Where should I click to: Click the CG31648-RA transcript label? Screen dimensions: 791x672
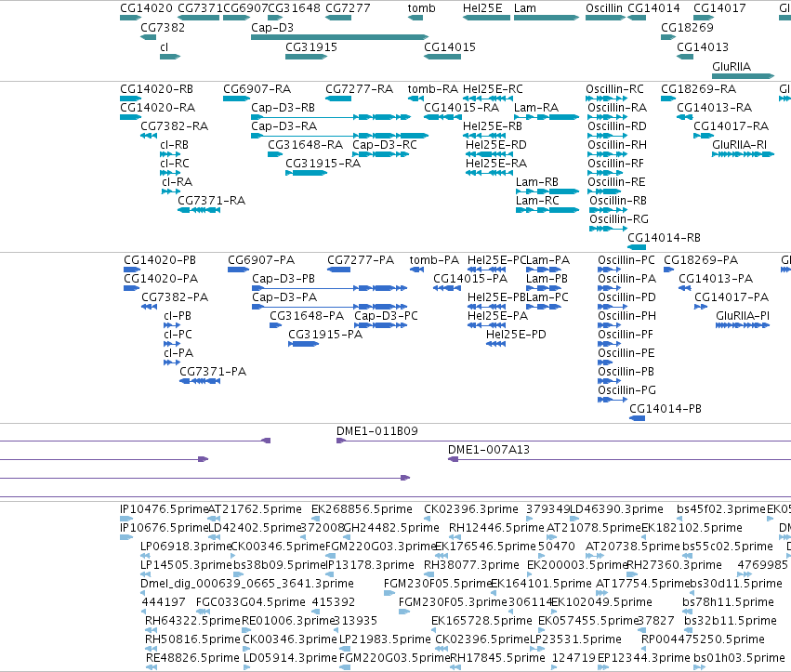point(305,145)
